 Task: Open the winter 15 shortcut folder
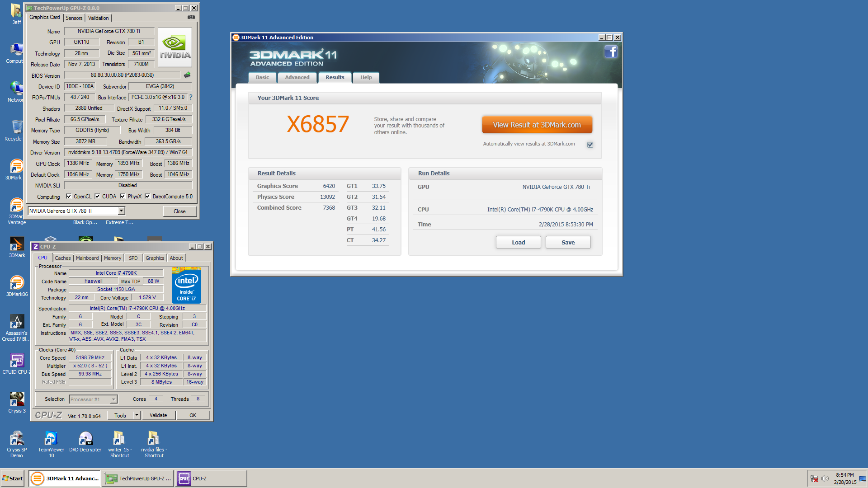tap(120, 444)
